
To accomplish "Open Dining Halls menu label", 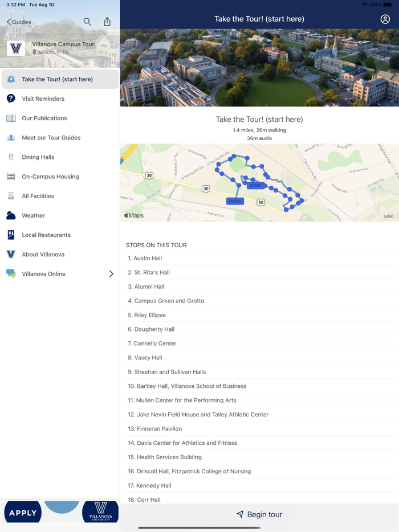I will (38, 157).
